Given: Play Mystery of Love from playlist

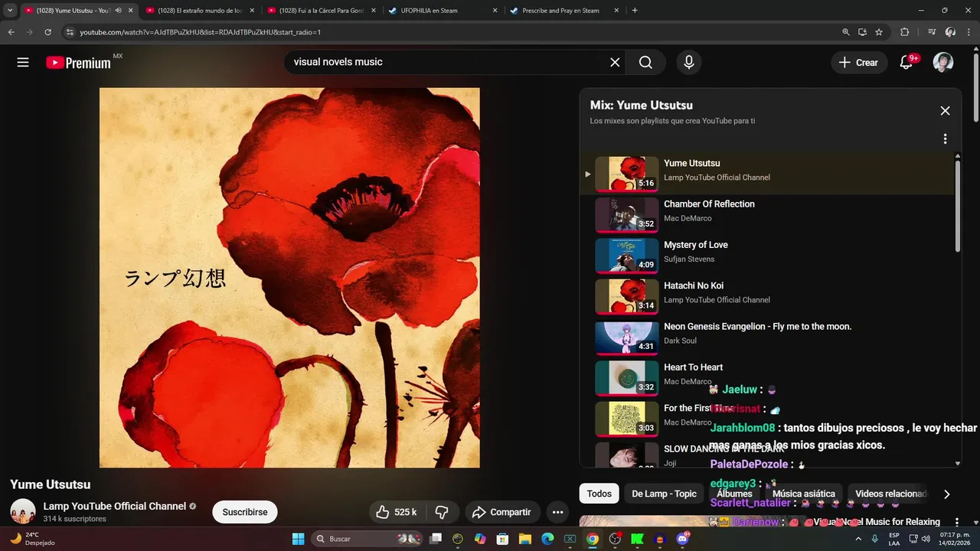Looking at the screenshot, I should [x=766, y=256].
